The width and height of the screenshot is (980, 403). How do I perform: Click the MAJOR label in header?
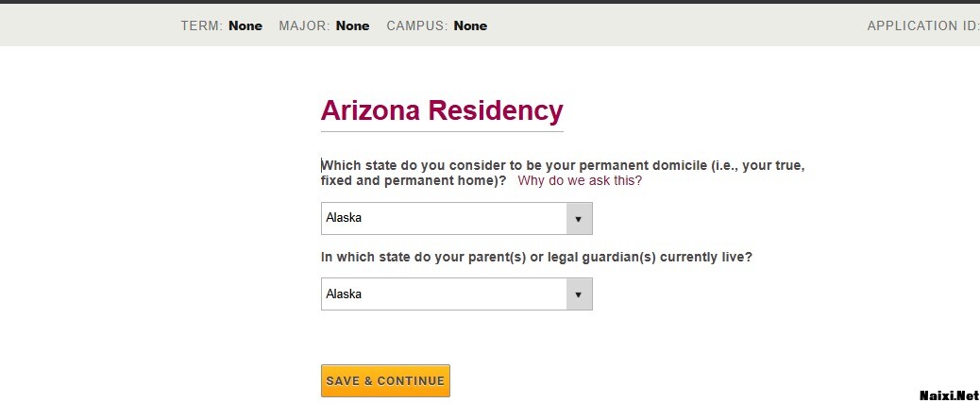tap(304, 25)
